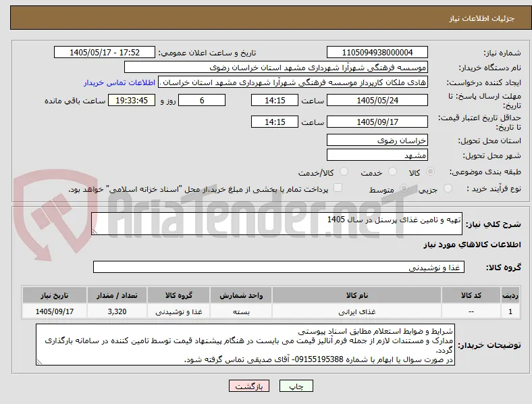
Task: Click the buyer notes text area
Action: (x=245, y=345)
